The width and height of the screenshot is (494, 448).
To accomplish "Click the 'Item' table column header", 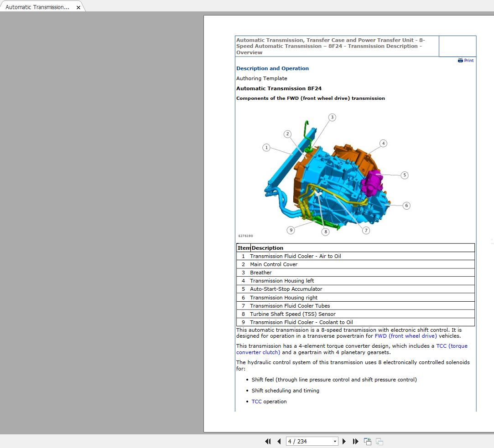I will (x=244, y=248).
